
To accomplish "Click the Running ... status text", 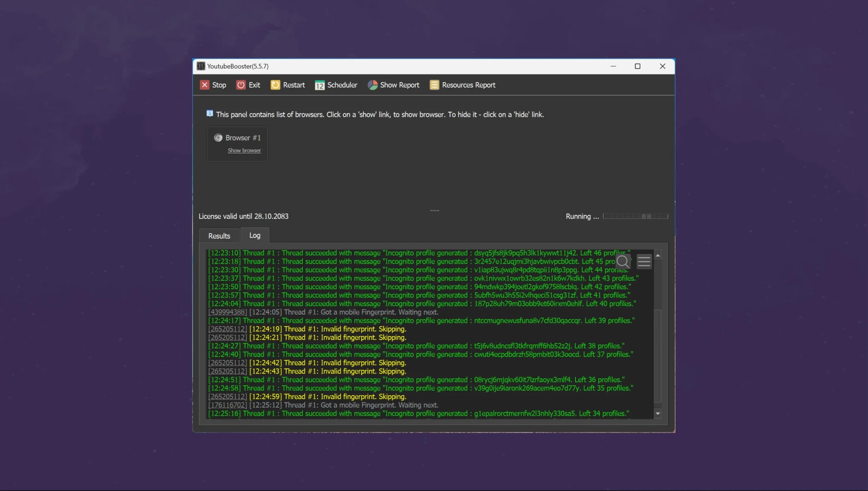I will coord(582,216).
